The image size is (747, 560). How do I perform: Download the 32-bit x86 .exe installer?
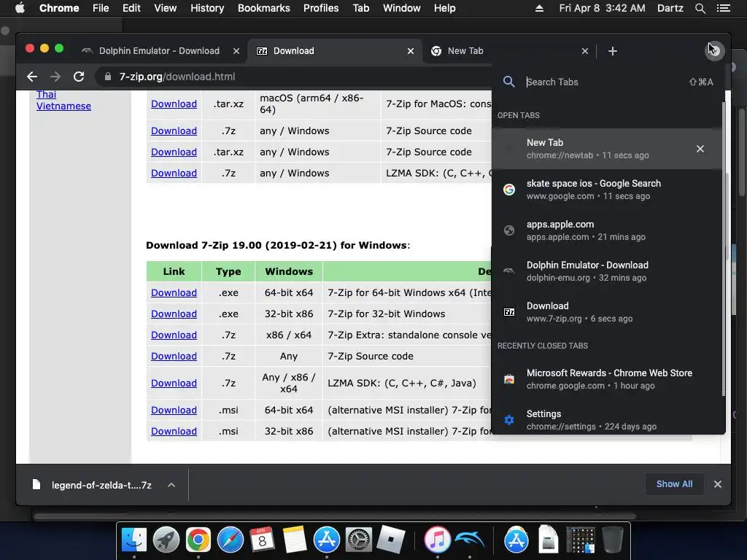174,314
